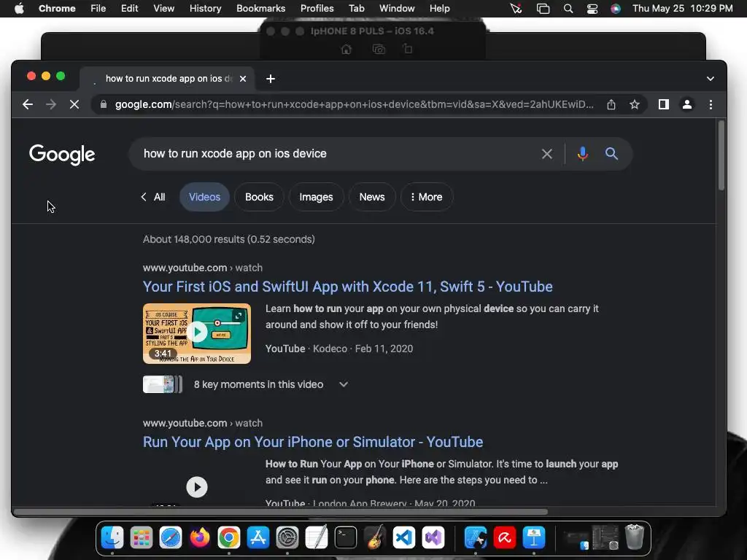Screen dimensions: 747x560
Task: Click the www.youtube.com › watch text of first result
Action: (203, 268)
